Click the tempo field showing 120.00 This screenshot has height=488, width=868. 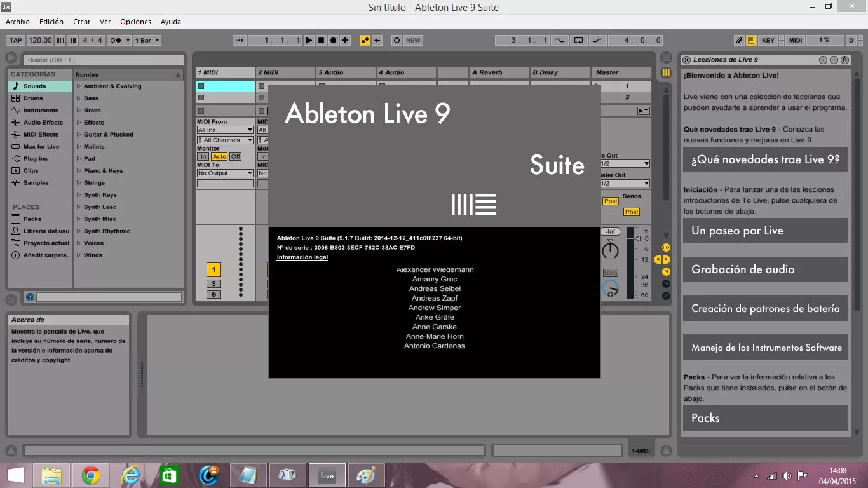[x=40, y=40]
